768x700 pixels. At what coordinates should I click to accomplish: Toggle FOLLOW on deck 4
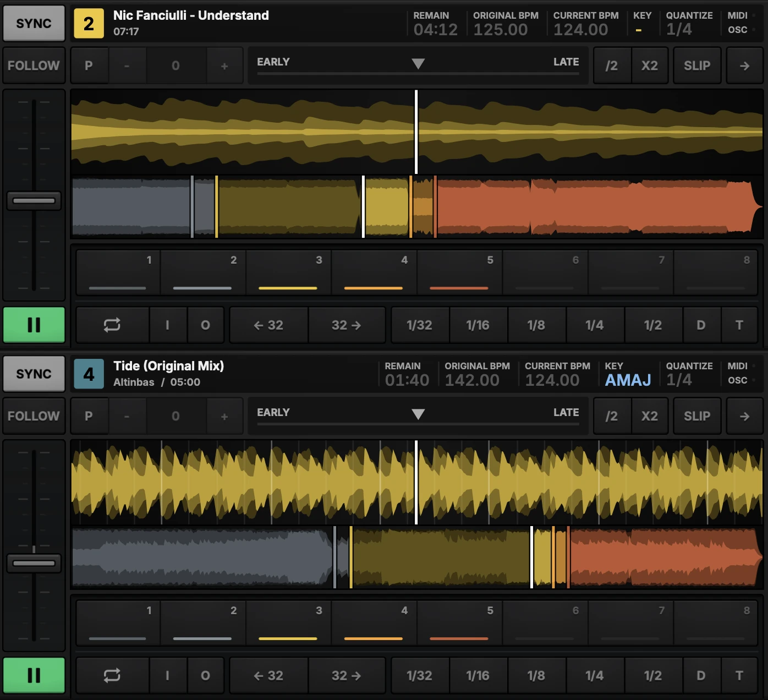coord(34,416)
